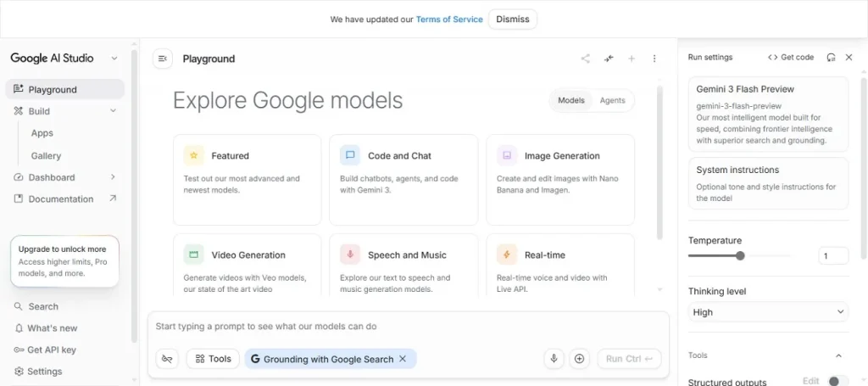Click the Upgrade to unlock more card
The width and height of the screenshot is (868, 386).
tap(64, 261)
